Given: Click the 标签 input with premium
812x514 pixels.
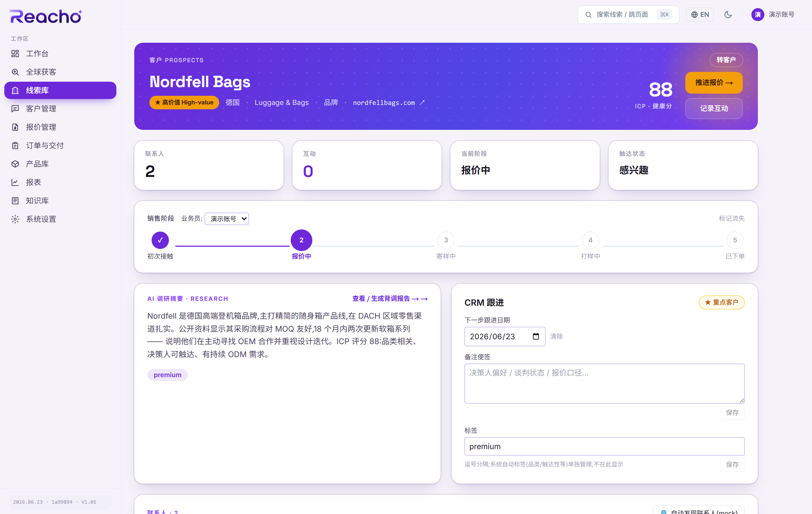Looking at the screenshot, I should [604, 447].
